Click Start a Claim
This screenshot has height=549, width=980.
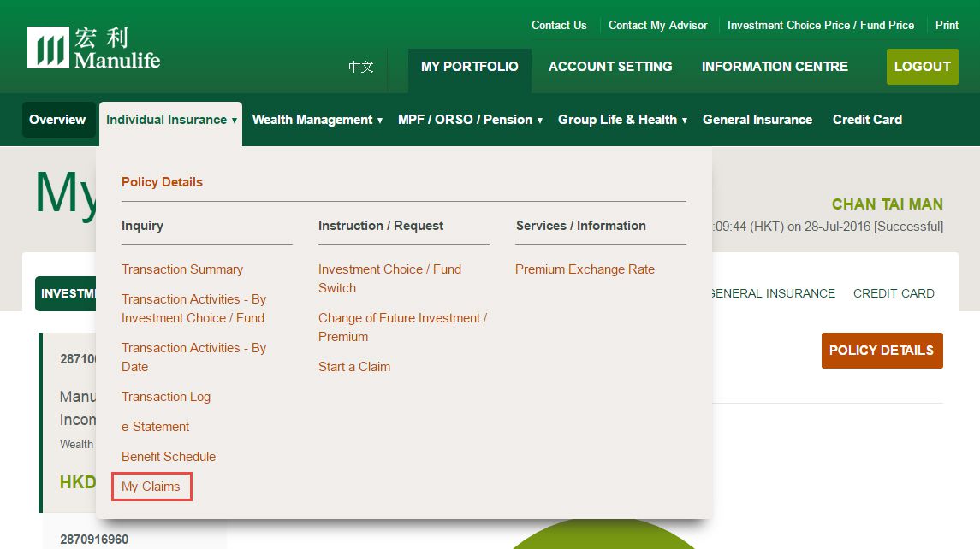point(353,367)
